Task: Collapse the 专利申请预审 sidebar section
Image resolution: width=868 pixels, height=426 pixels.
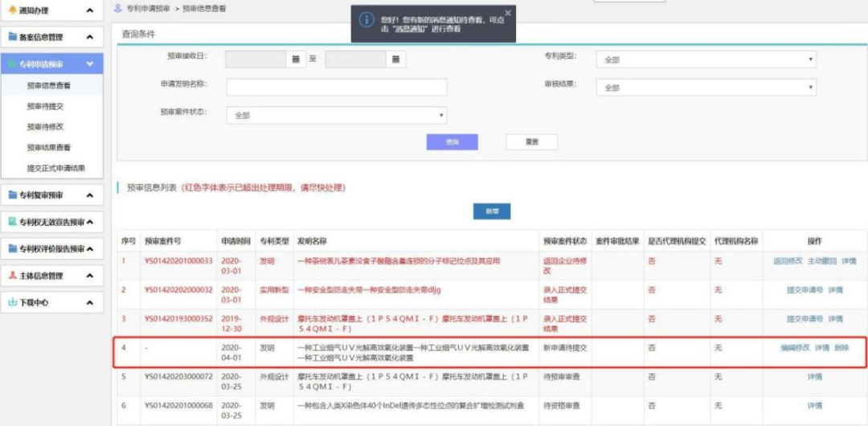Action: click(89, 64)
